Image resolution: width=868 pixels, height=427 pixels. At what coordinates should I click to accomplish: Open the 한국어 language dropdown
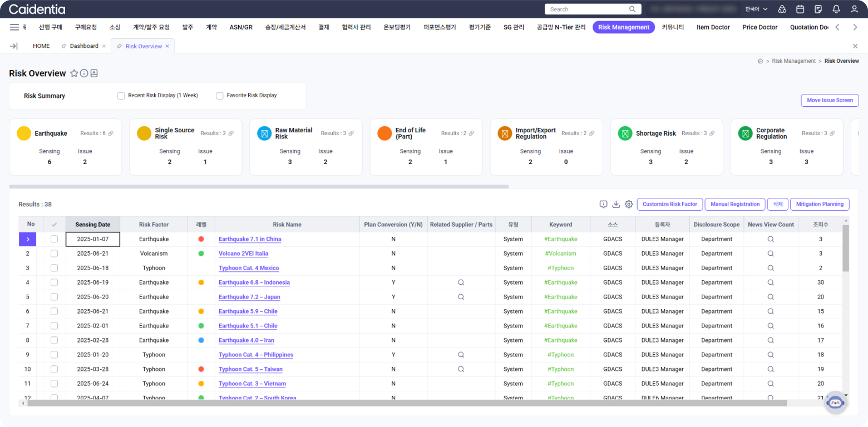pyautogui.click(x=756, y=9)
